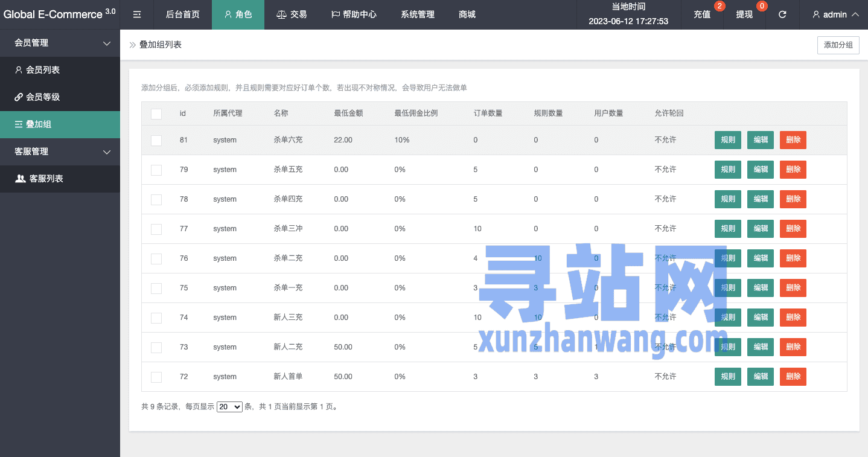Toggle the select-all checkbox in table header
The width and height of the screenshot is (868, 457).
pos(156,113)
